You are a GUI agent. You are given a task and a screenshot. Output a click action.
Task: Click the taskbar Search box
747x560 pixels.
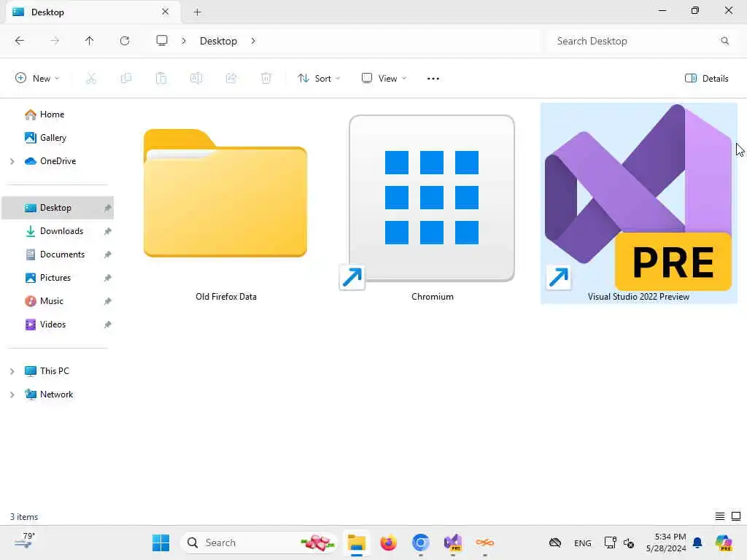click(x=259, y=542)
